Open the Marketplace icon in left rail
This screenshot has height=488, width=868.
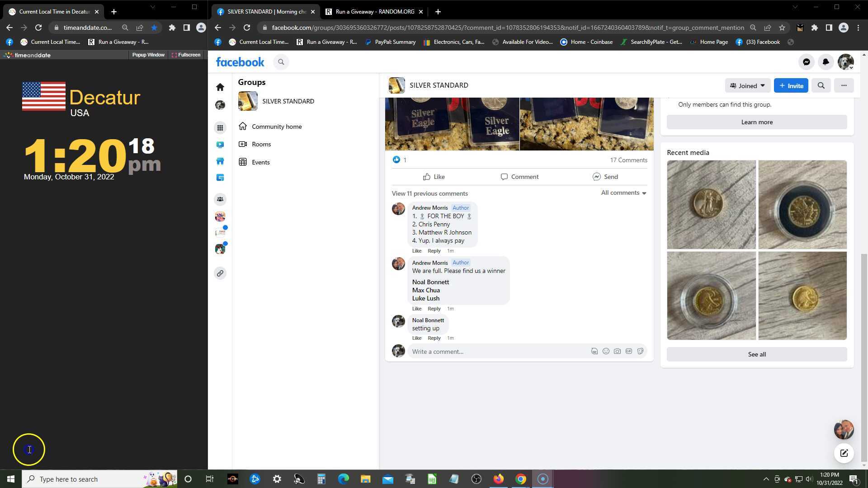click(x=220, y=161)
